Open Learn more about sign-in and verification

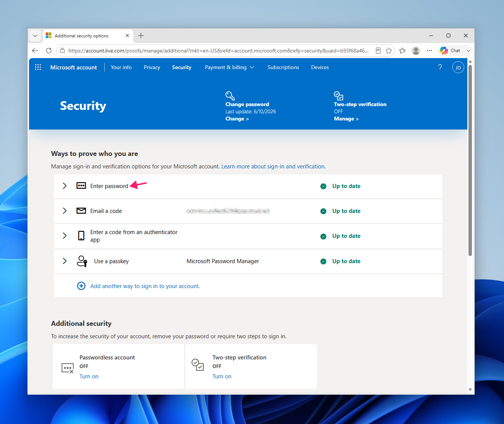point(273,166)
